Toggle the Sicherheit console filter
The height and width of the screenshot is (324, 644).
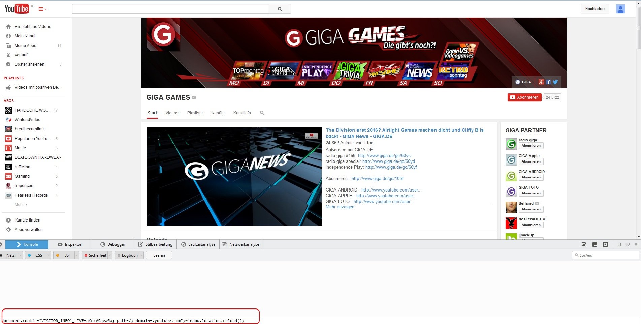point(95,255)
